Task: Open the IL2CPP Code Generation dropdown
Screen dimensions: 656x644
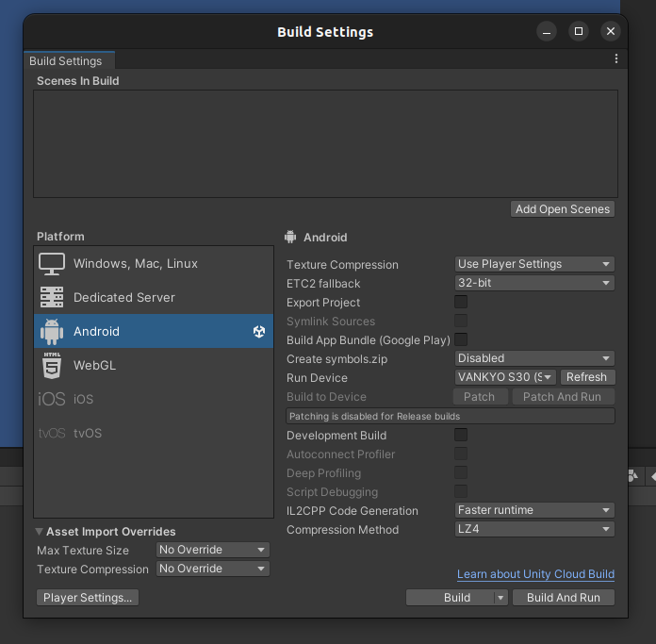Action: point(534,510)
